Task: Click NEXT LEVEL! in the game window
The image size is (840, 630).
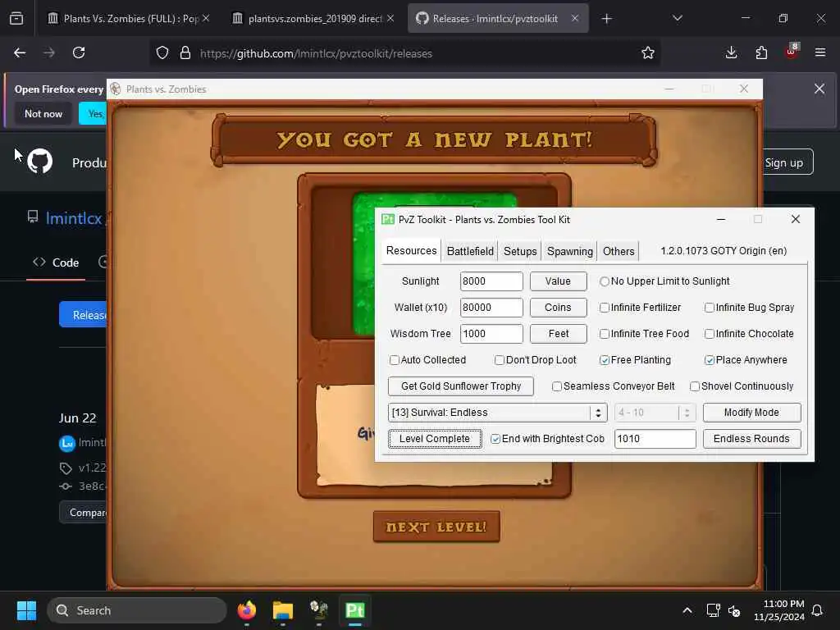Action: pos(436,527)
